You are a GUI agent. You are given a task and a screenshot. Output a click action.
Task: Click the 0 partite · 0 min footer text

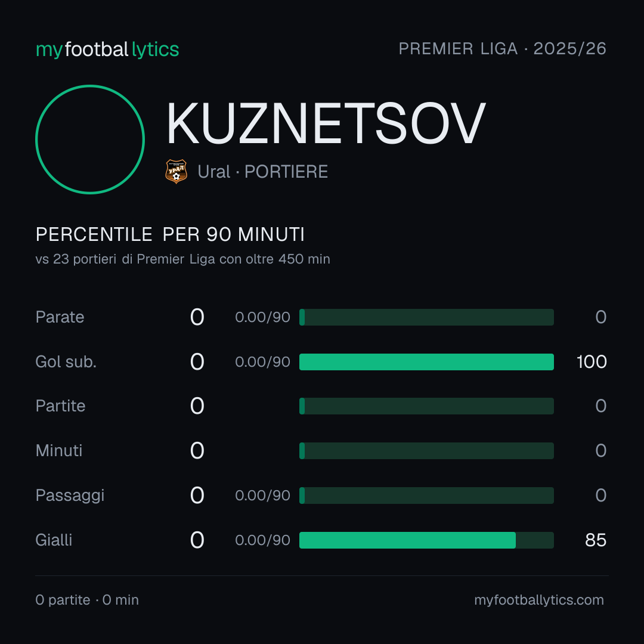pyautogui.click(x=87, y=600)
